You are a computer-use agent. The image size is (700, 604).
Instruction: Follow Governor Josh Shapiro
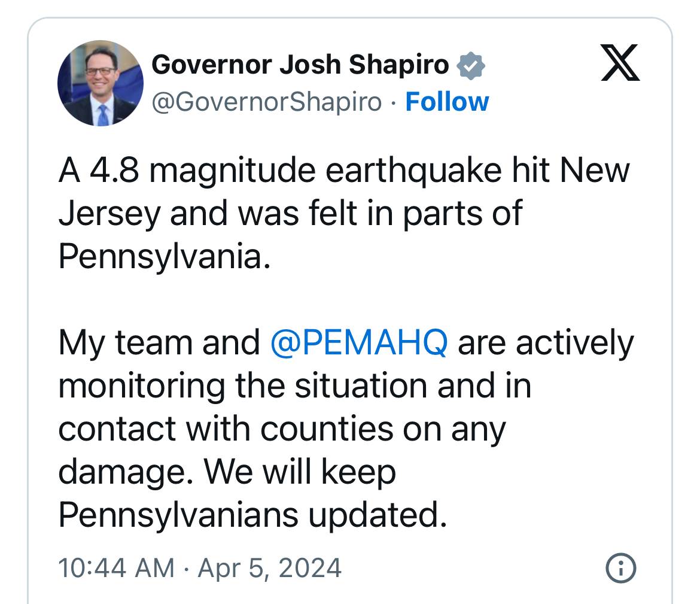click(447, 102)
